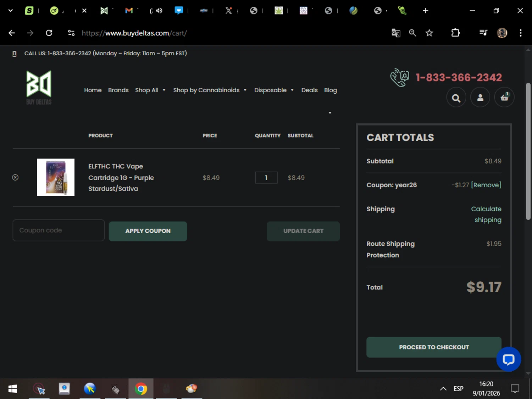Image resolution: width=532 pixels, height=399 pixels.
Task: Open the Blog menu item
Action: click(x=330, y=90)
